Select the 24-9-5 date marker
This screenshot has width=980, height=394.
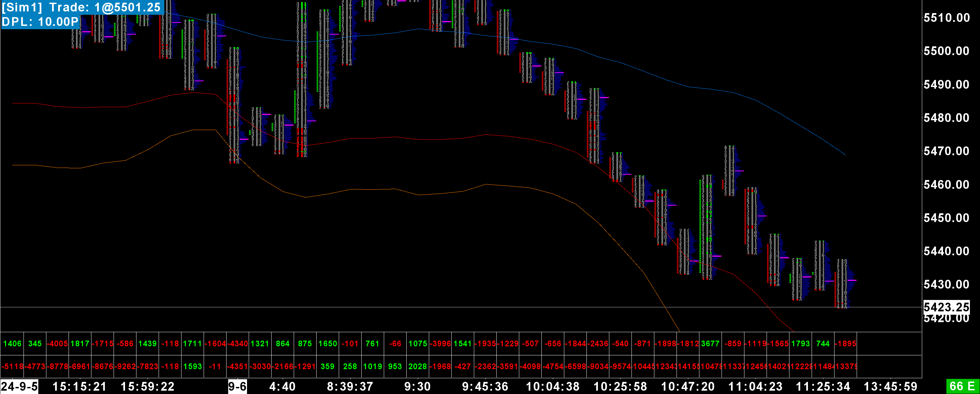19,386
